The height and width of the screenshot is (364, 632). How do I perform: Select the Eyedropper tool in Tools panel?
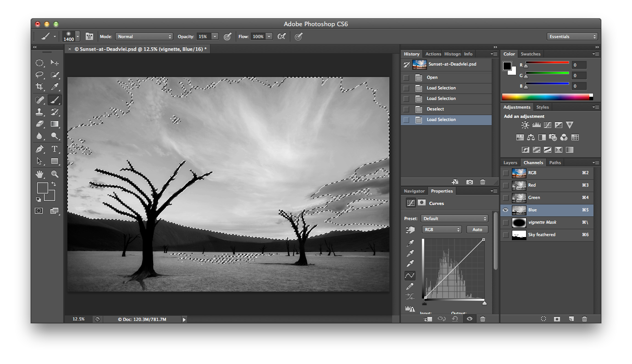[x=55, y=87]
